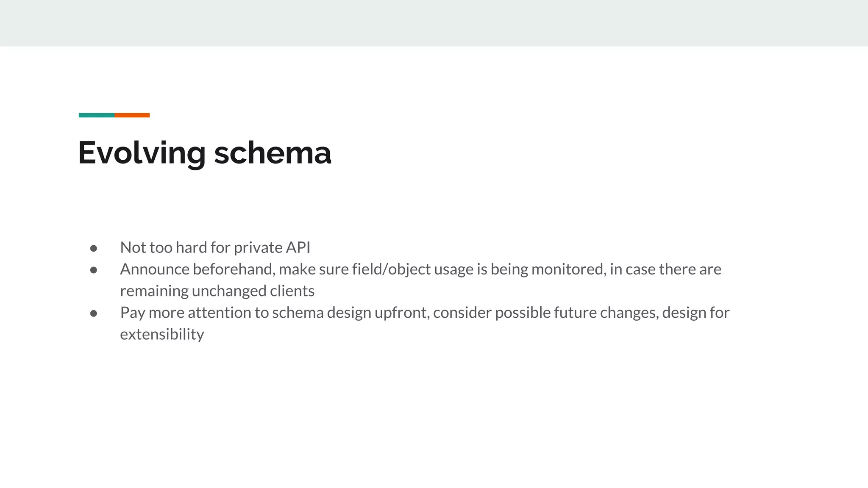Viewport: 868px width, 488px height.
Task: Click the blank white area below the bullets
Action: [434, 415]
